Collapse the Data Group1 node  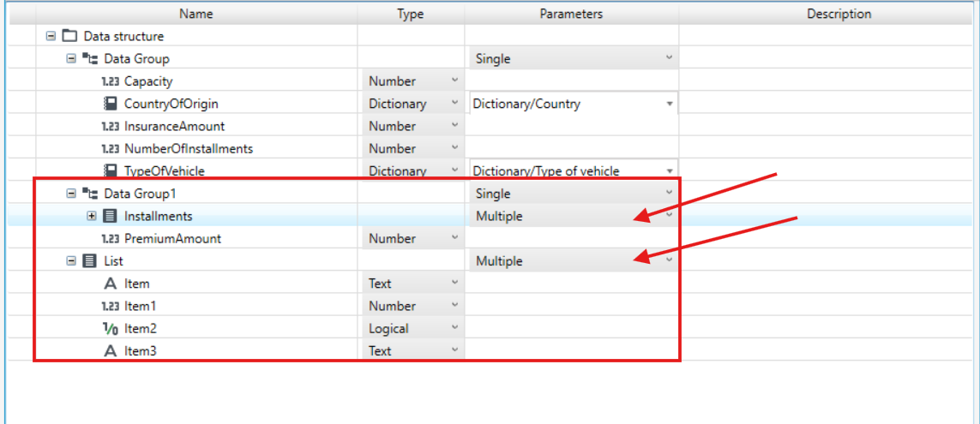[x=70, y=194]
